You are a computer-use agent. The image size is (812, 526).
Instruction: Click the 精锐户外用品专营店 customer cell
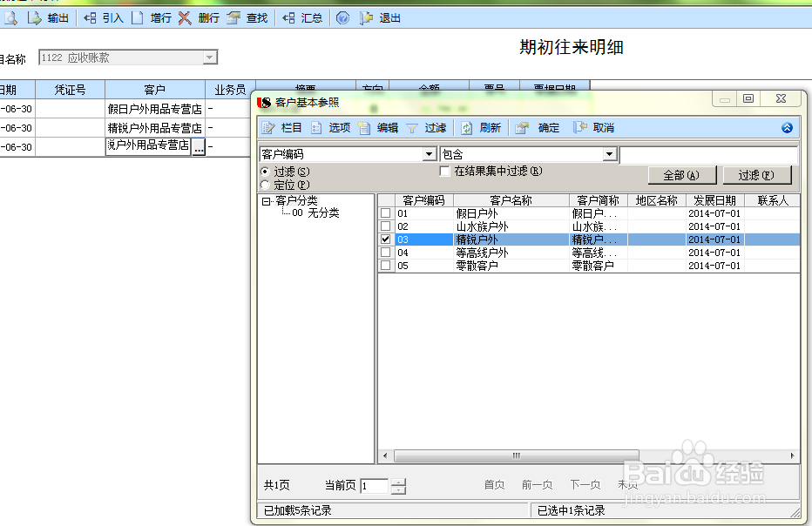click(x=155, y=128)
